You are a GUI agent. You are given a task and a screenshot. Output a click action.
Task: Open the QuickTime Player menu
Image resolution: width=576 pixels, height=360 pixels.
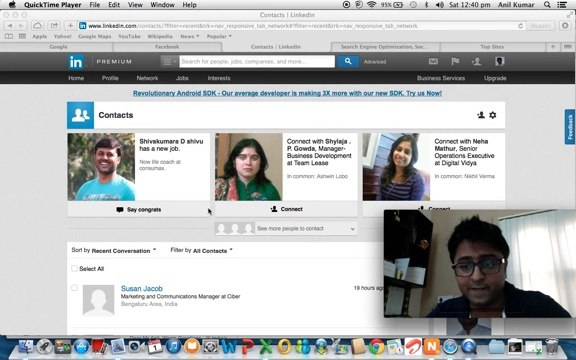[x=53, y=5]
